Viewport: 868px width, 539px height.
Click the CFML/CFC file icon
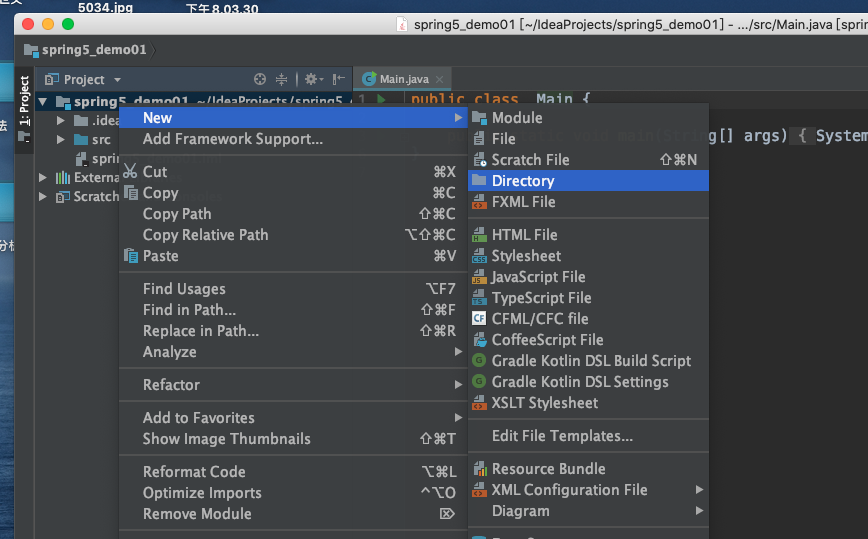[x=479, y=319]
